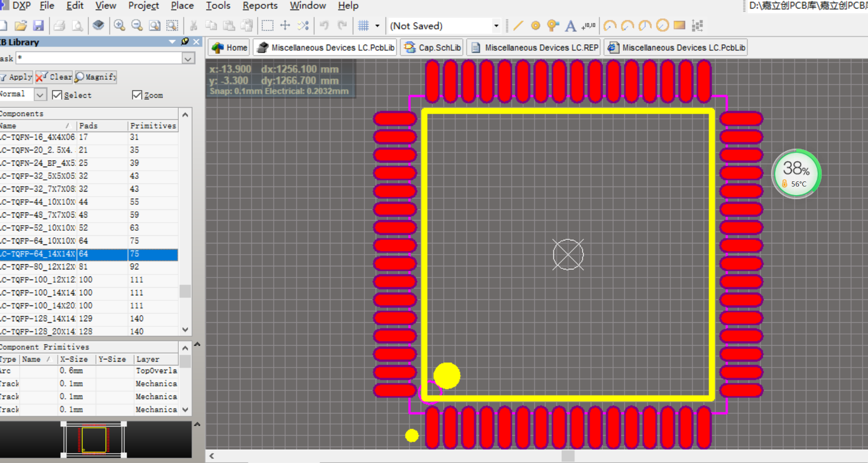This screenshot has height=463, width=868.
Task: Select the LC-TQFP-44_10X10 component row
Action: click(89, 202)
